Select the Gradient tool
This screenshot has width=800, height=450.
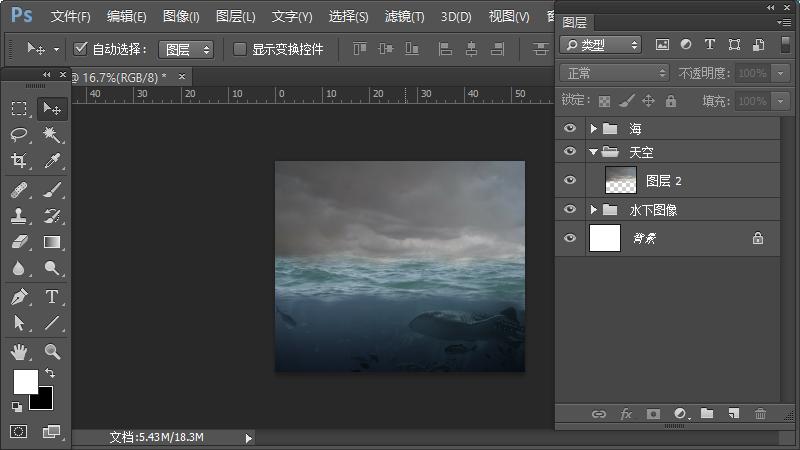(52, 241)
